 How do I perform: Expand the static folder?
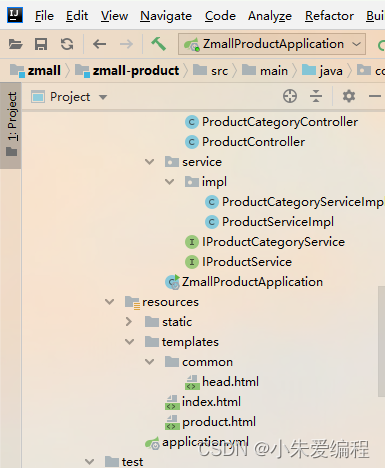[x=129, y=322]
